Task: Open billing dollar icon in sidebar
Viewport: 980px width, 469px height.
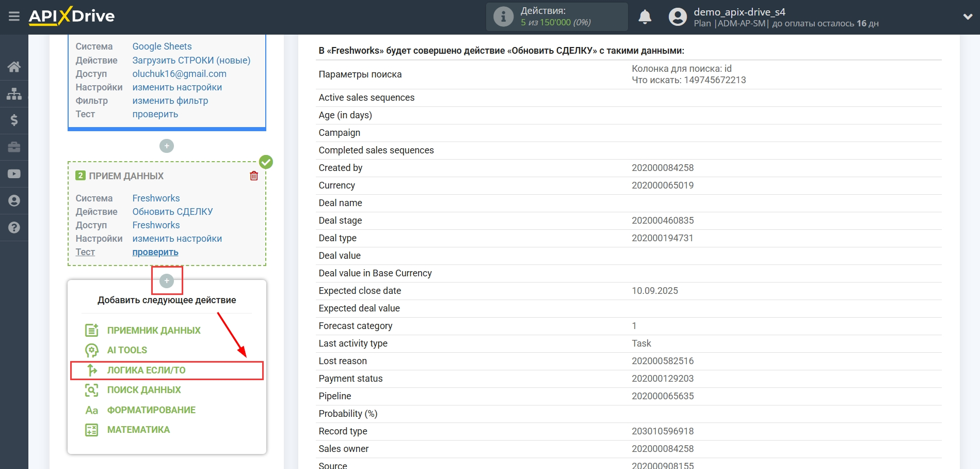Action: tap(14, 120)
